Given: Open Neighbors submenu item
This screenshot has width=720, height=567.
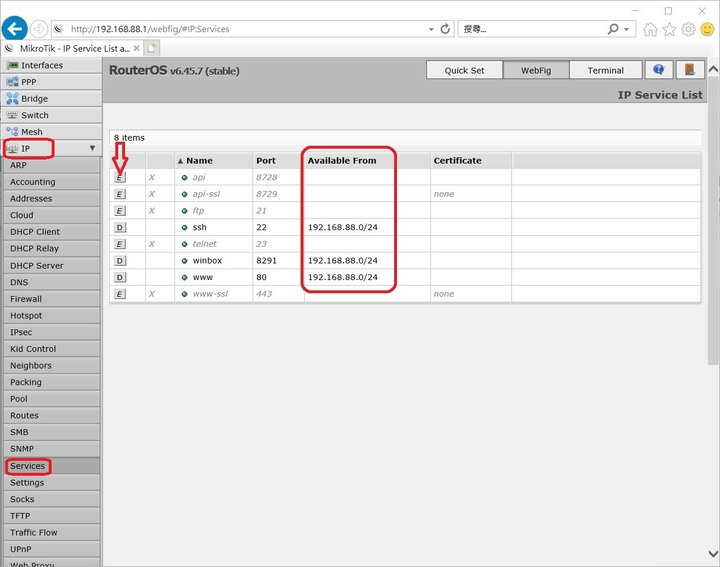Looking at the screenshot, I should (x=51, y=365).
